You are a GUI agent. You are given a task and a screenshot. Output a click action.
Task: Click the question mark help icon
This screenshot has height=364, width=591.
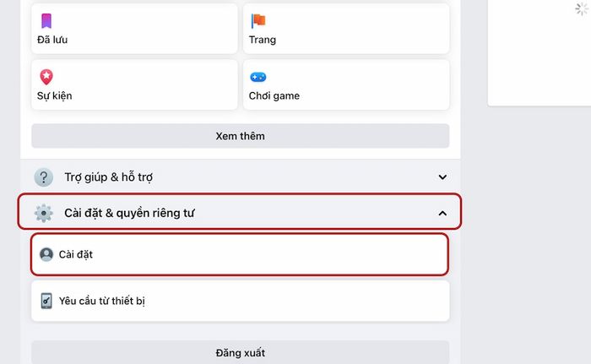click(x=44, y=177)
